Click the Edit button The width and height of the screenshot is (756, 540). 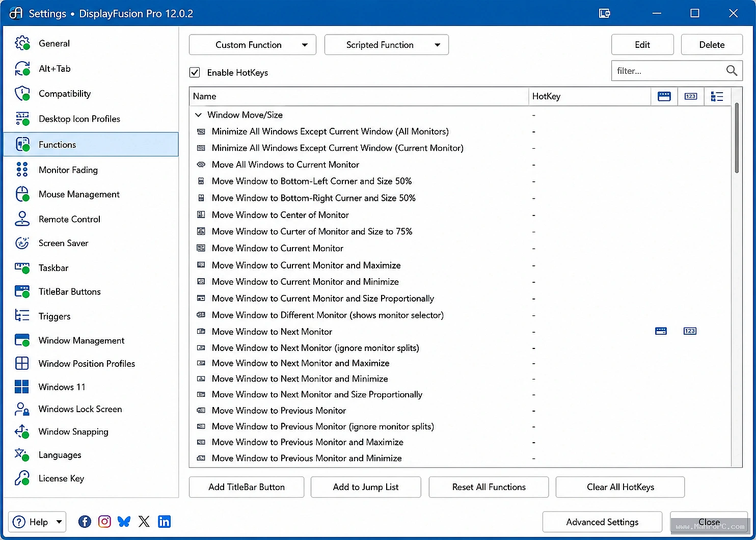642,45
